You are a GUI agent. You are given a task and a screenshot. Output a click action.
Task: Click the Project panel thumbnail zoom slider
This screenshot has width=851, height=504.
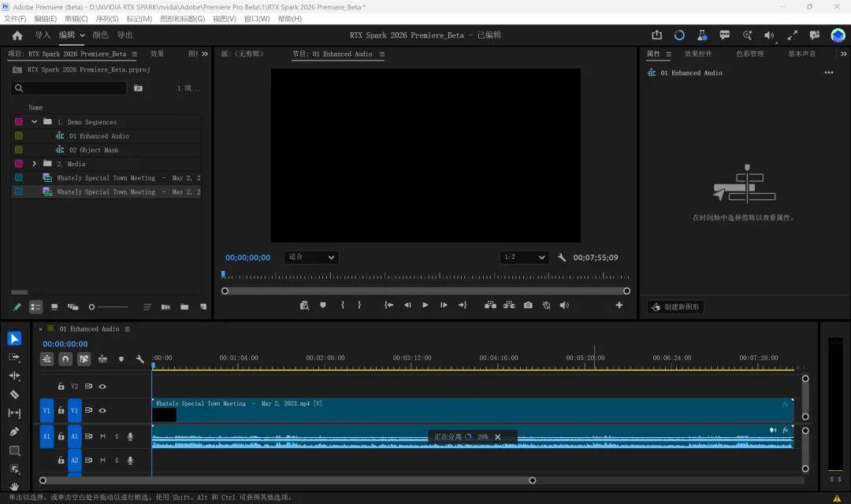coord(109,307)
